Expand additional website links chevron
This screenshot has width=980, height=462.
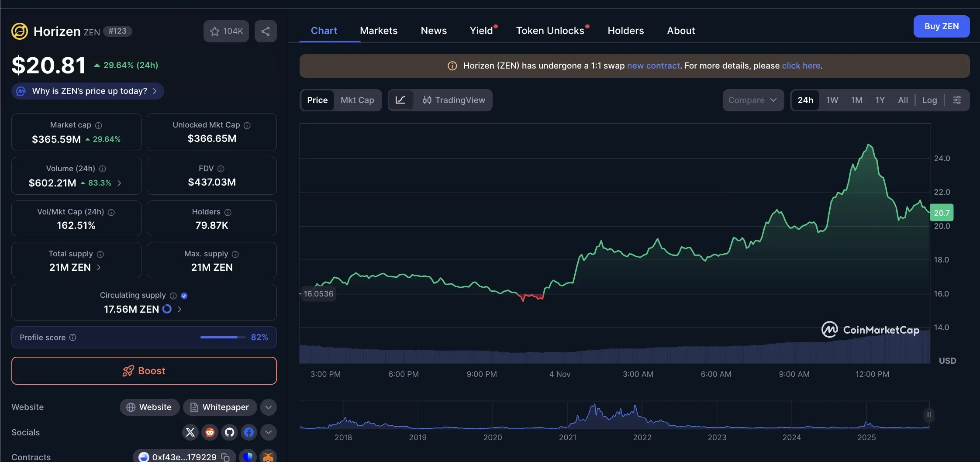(x=268, y=407)
